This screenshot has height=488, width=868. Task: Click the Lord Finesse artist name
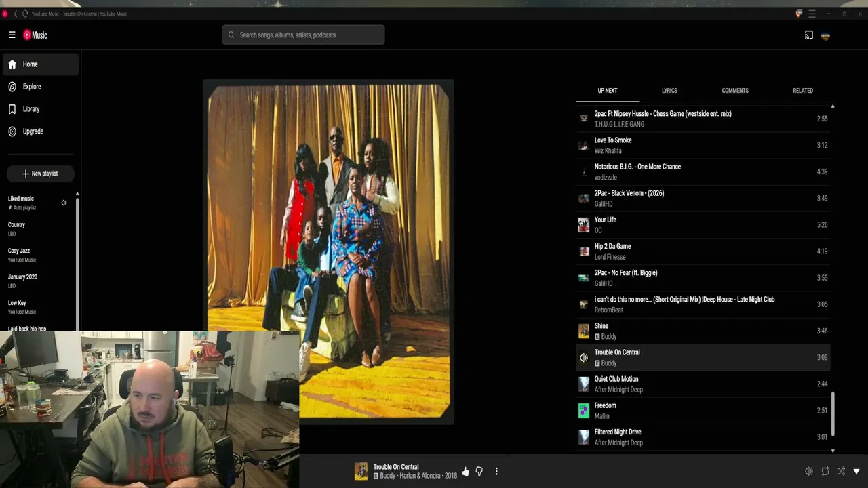(x=610, y=258)
